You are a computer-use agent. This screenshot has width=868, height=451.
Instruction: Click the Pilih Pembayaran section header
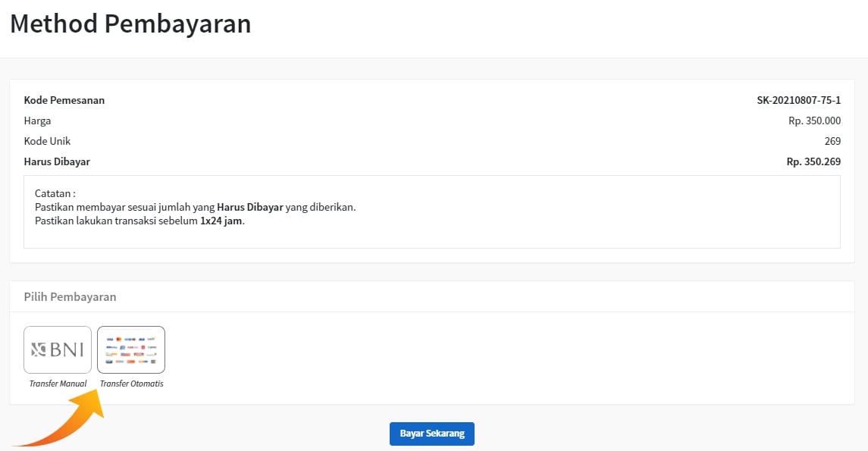click(x=70, y=296)
